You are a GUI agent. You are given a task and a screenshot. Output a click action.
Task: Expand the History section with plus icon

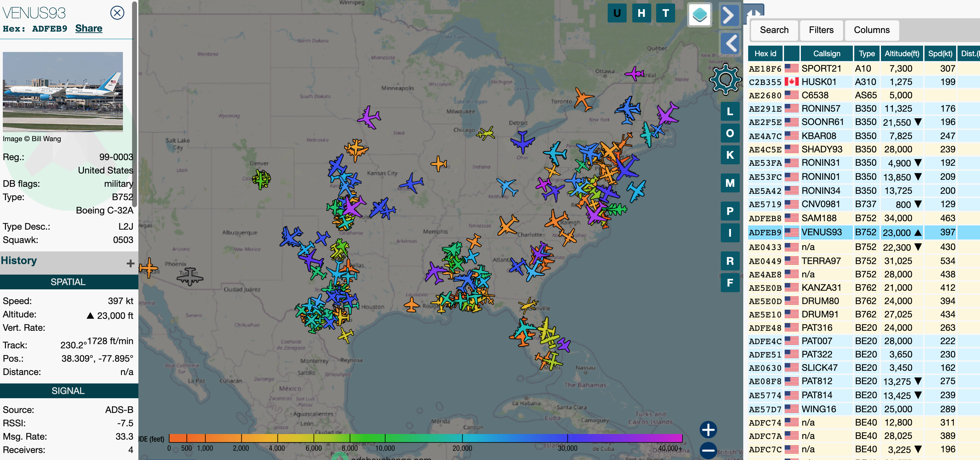130,263
